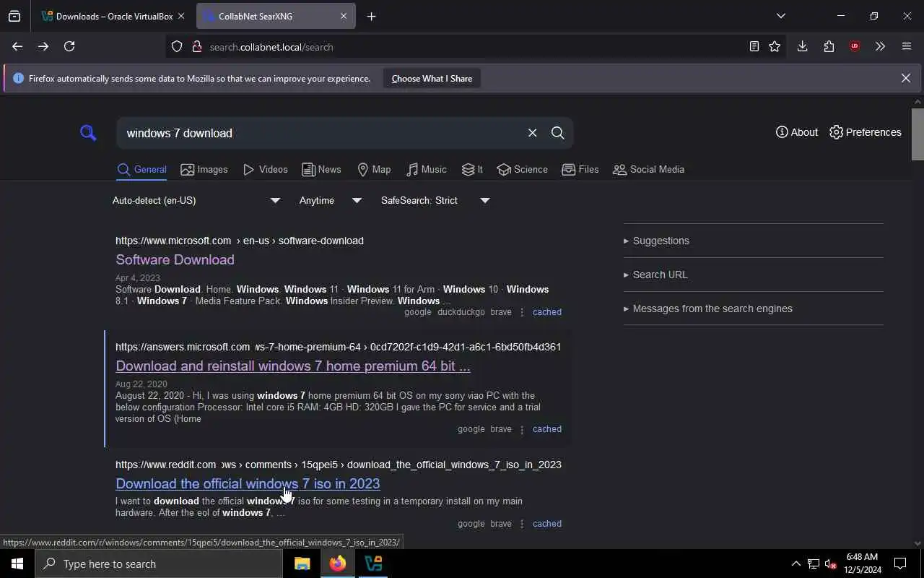Switch to Images search category
The image size is (924, 578).
click(204, 170)
